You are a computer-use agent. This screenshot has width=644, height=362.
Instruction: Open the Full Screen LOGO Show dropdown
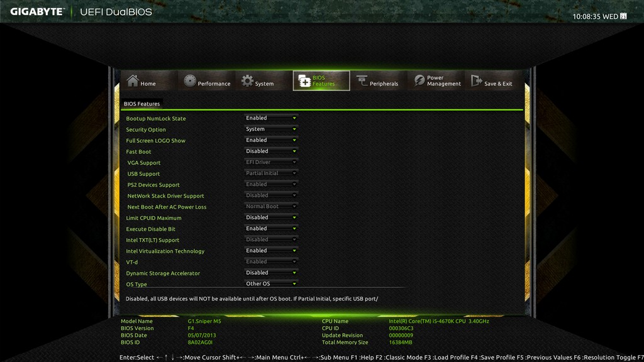[271, 140]
